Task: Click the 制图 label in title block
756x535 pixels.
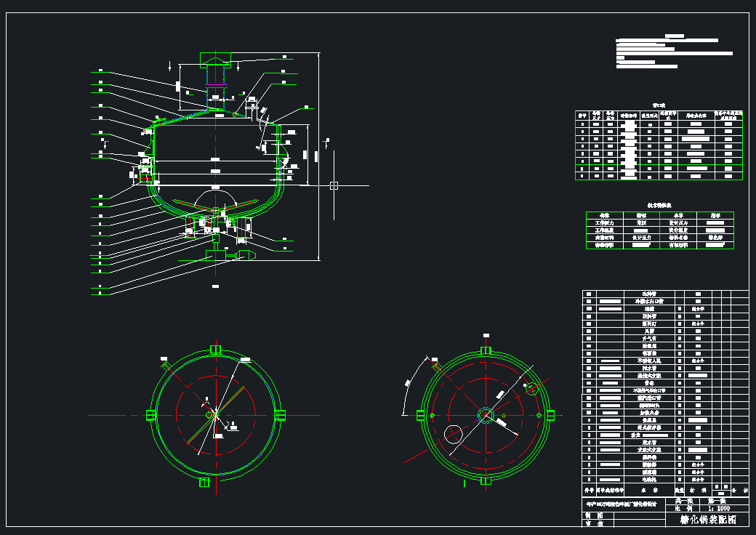Action: (x=595, y=515)
